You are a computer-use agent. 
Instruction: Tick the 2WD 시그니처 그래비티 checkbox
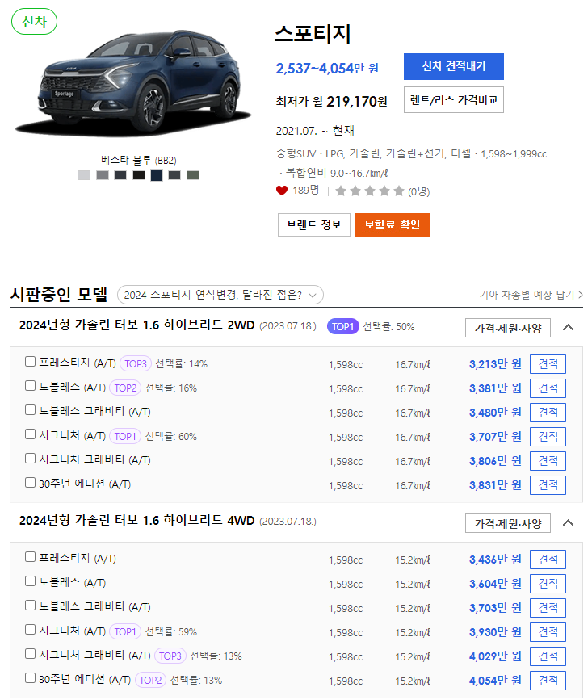coord(31,459)
